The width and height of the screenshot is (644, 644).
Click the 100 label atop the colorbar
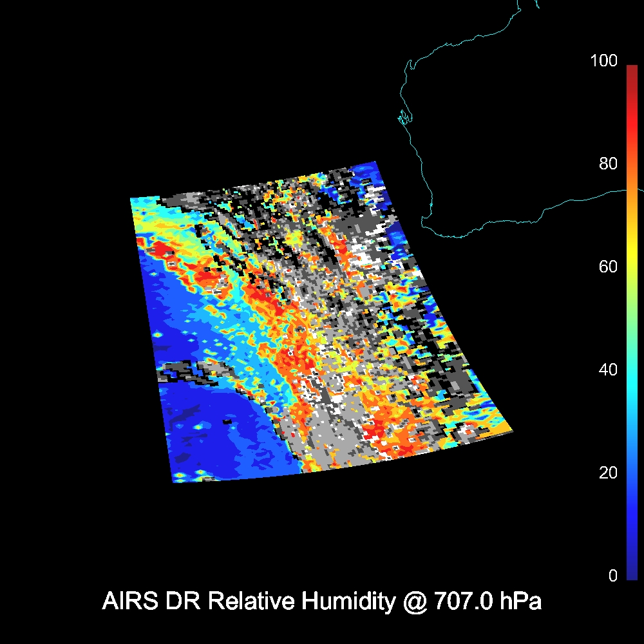click(603, 61)
